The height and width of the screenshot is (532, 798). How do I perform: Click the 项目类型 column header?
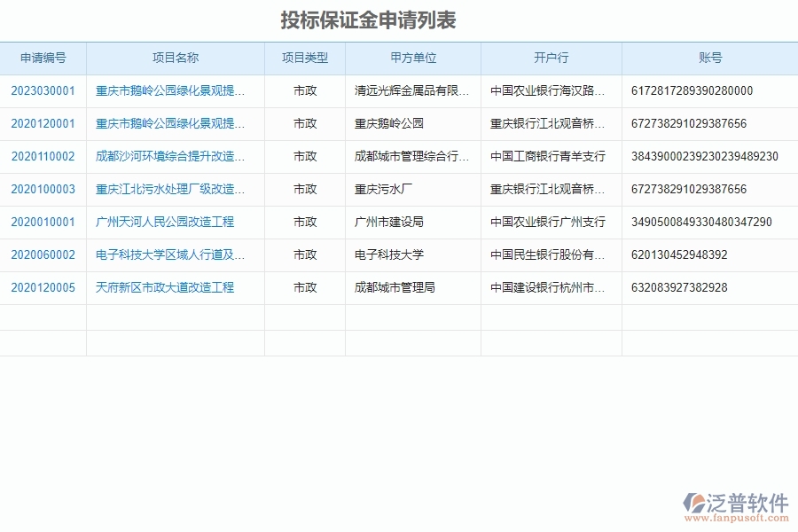305,59
